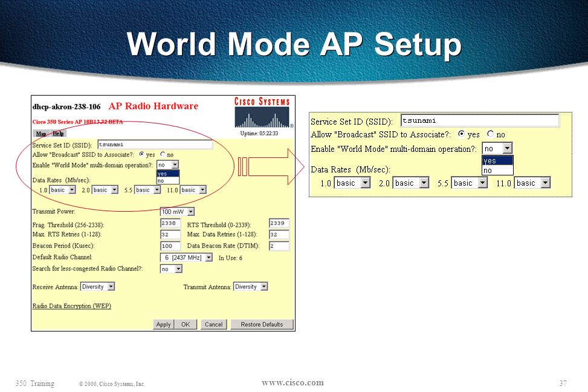Choose highlighted 'yes' option in enlarged panel

pyautogui.click(x=497, y=161)
